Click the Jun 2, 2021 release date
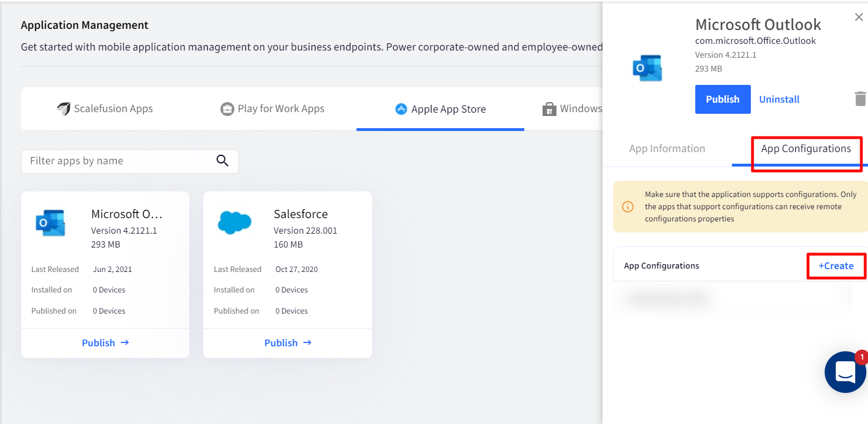The height and width of the screenshot is (424, 868). coord(113,269)
